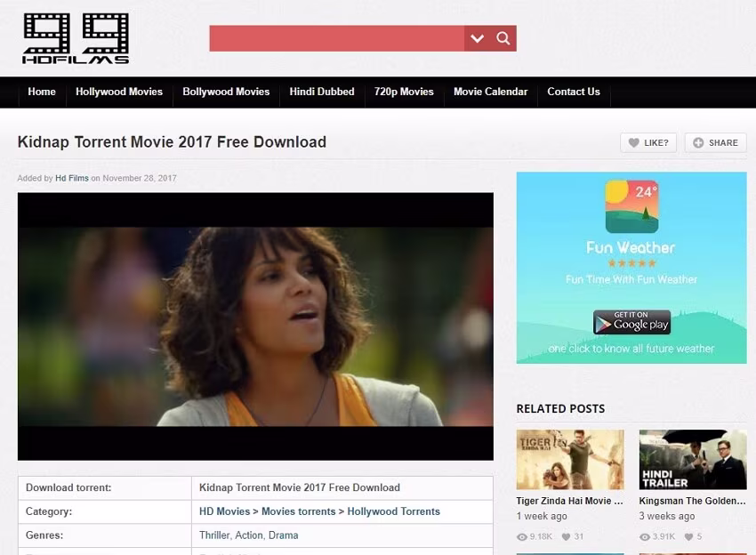Click the ad's five-star rating
Viewport: 756px width, 555px height.
631,263
